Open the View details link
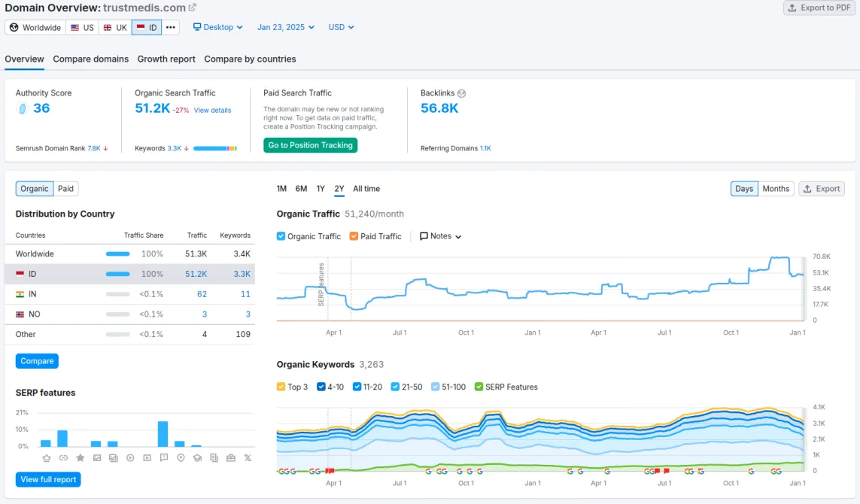The width and height of the screenshot is (860, 504). tap(212, 111)
